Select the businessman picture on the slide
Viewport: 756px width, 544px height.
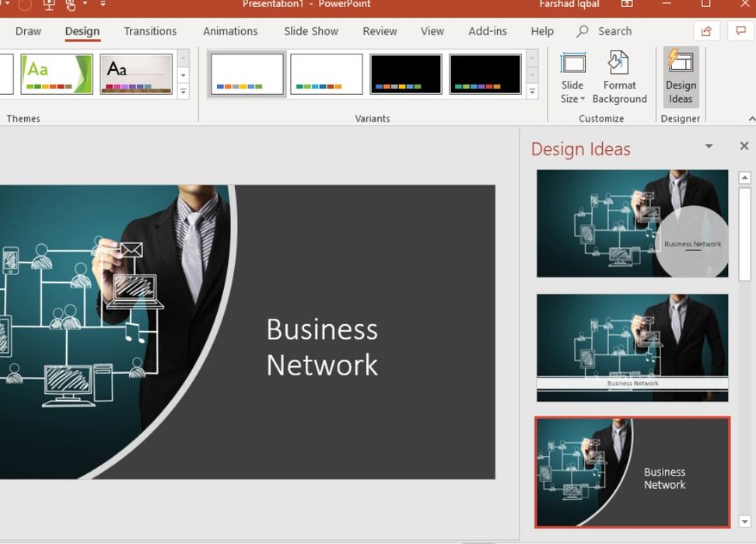click(x=116, y=332)
